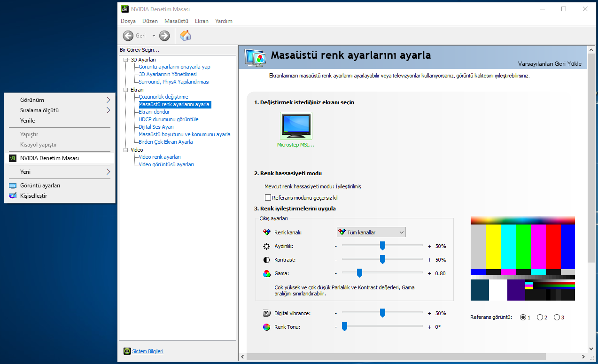Screen dimensions: 598x364
Task: Click the Forward arrow icon in toolbar
Action: pos(164,36)
